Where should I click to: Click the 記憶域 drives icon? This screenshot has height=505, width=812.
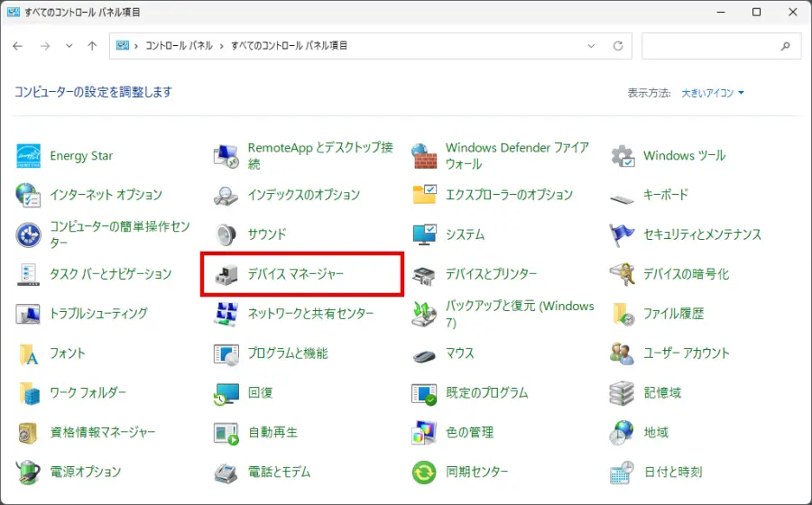click(622, 392)
